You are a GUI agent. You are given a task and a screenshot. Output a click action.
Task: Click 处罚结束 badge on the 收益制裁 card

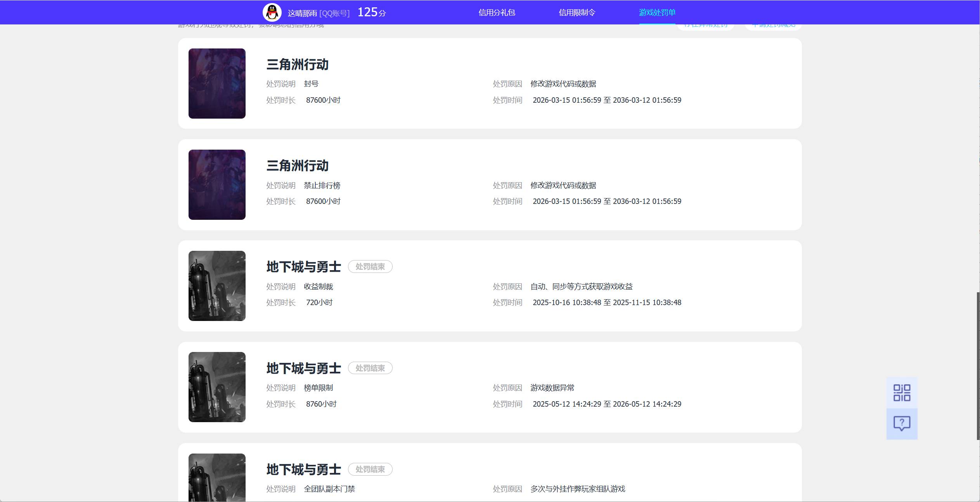370,267
